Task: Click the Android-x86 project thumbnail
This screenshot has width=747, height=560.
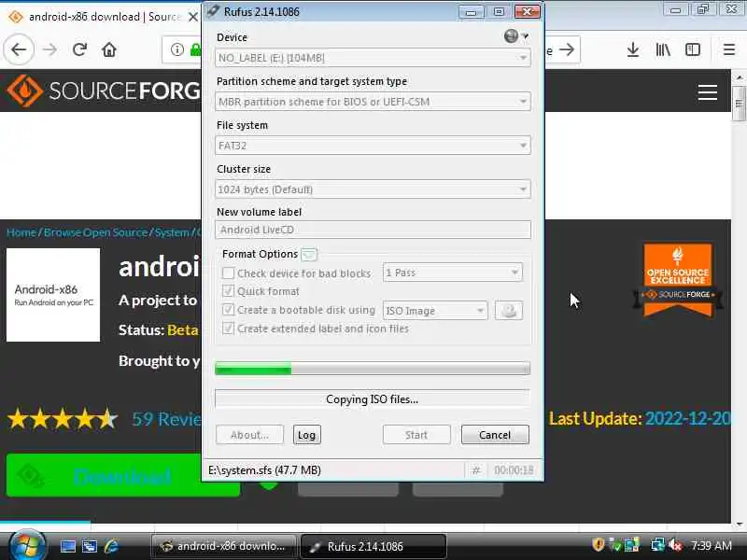Action: [53, 295]
